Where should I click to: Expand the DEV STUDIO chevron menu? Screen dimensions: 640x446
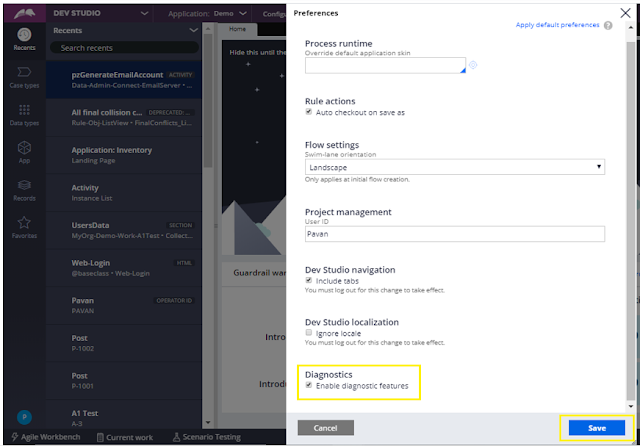coord(144,13)
